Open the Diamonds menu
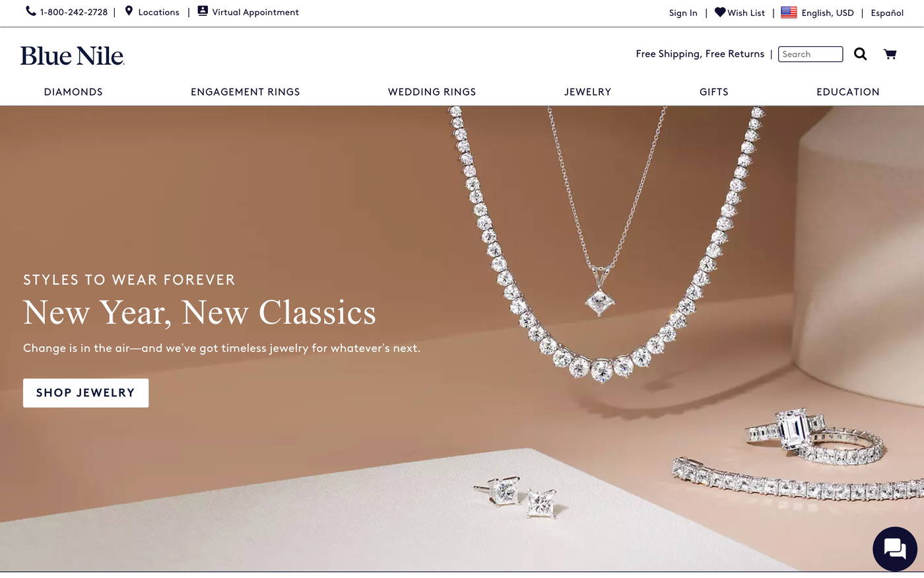924x578 pixels. (x=73, y=92)
